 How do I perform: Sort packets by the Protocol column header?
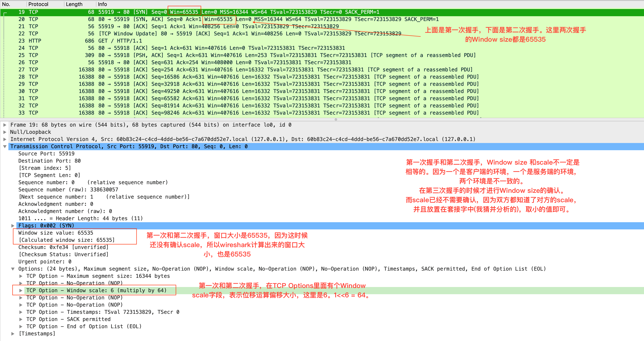[x=38, y=4]
